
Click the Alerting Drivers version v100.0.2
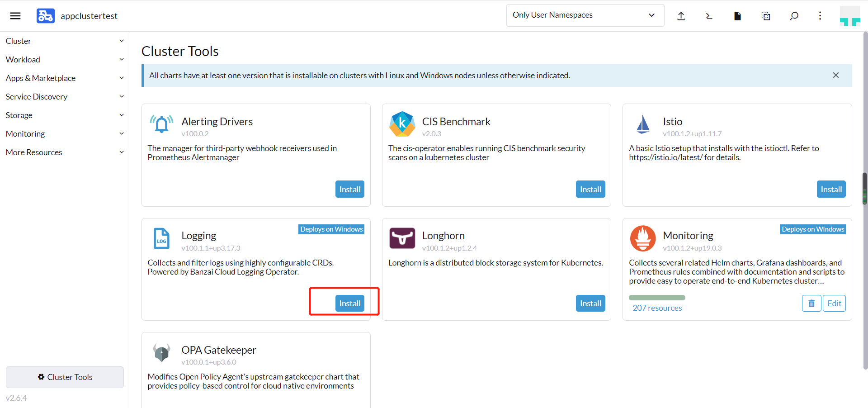tap(195, 133)
